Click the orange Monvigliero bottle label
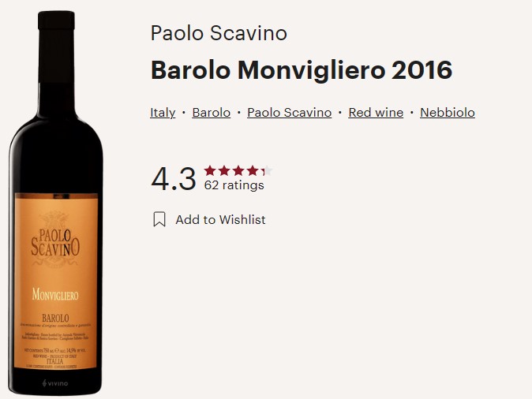 56,281
